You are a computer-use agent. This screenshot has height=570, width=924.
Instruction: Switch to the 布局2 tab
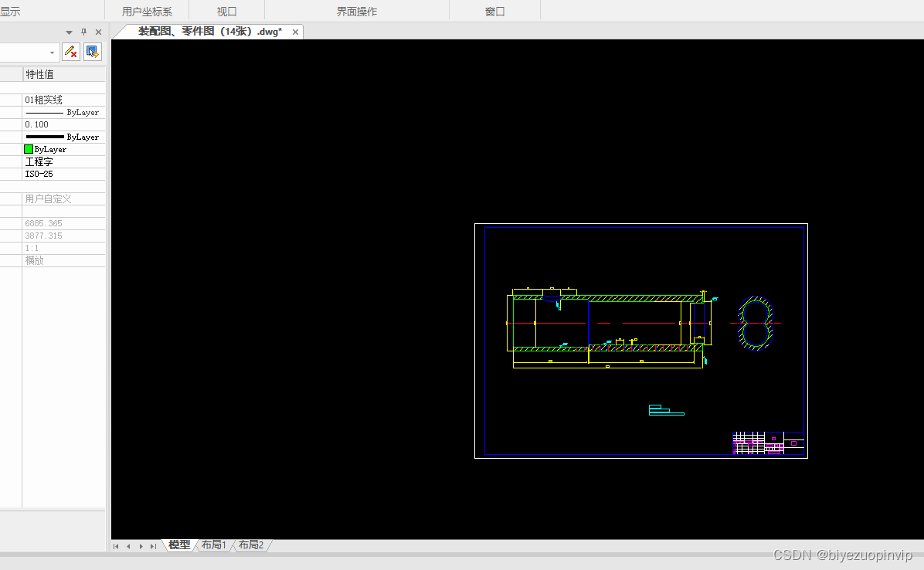coord(251,545)
